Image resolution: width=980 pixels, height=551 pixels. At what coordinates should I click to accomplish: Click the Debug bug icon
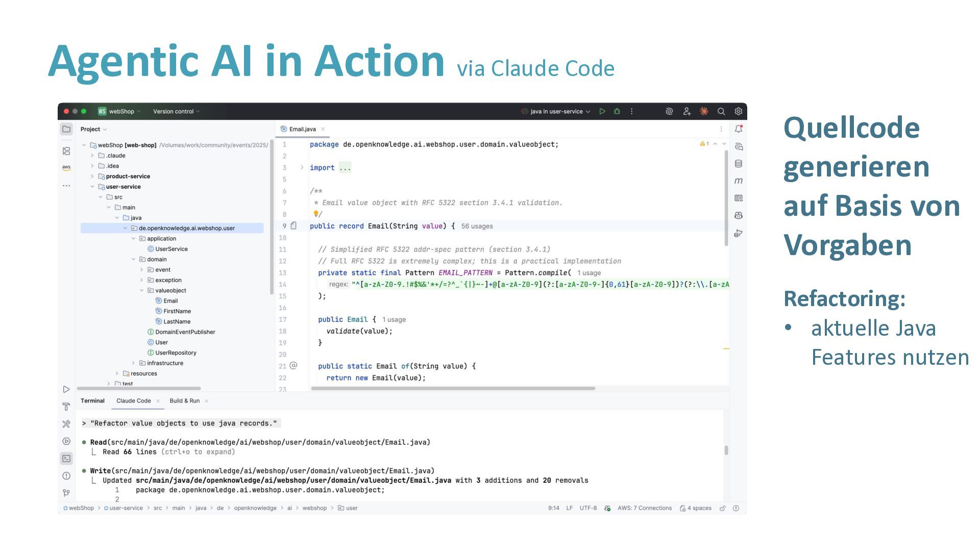pos(617,111)
